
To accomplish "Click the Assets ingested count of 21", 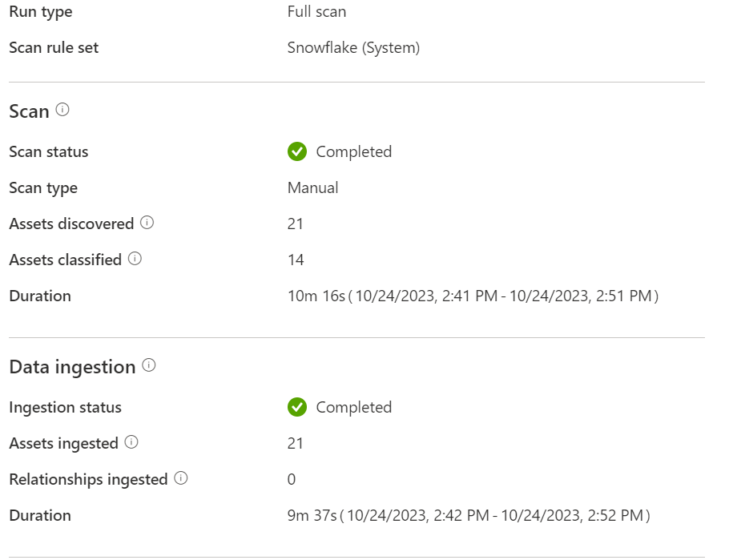I will (296, 443).
